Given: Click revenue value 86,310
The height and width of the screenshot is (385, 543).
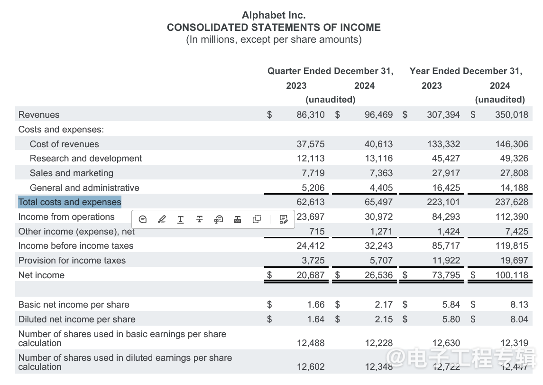Looking at the screenshot, I should tap(311, 115).
